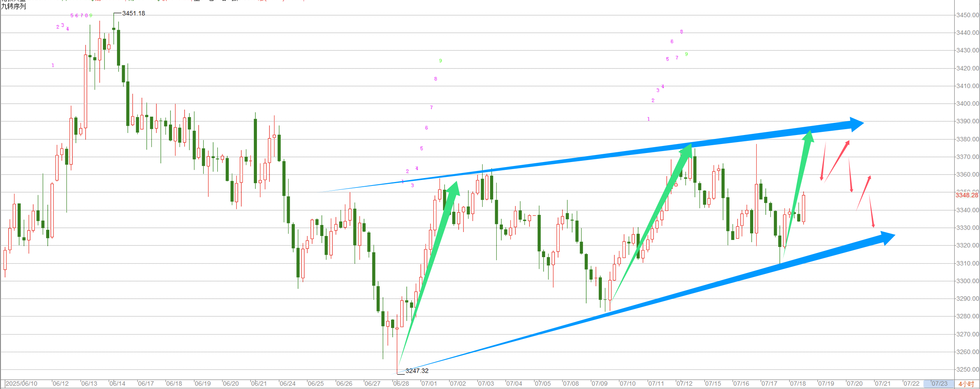This screenshot has width=980, height=389.
Task: Select the middle green arrow pointing to 07/12 high
Action: click(652, 222)
